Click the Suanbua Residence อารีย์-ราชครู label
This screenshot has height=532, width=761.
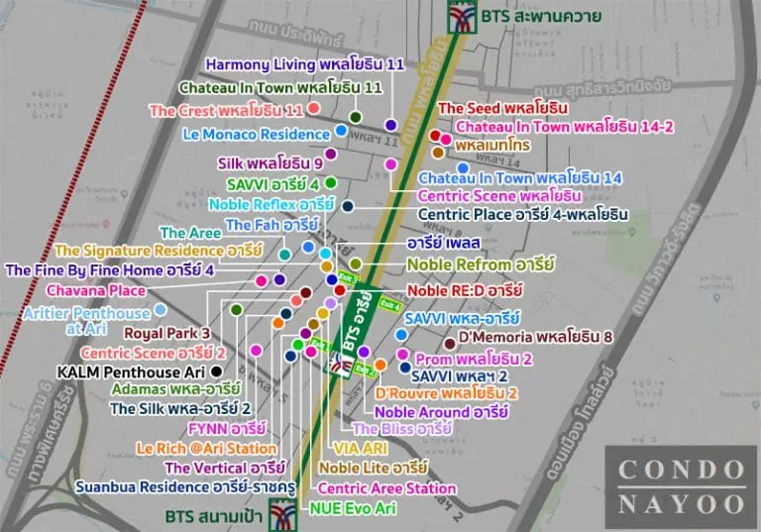tap(185, 486)
